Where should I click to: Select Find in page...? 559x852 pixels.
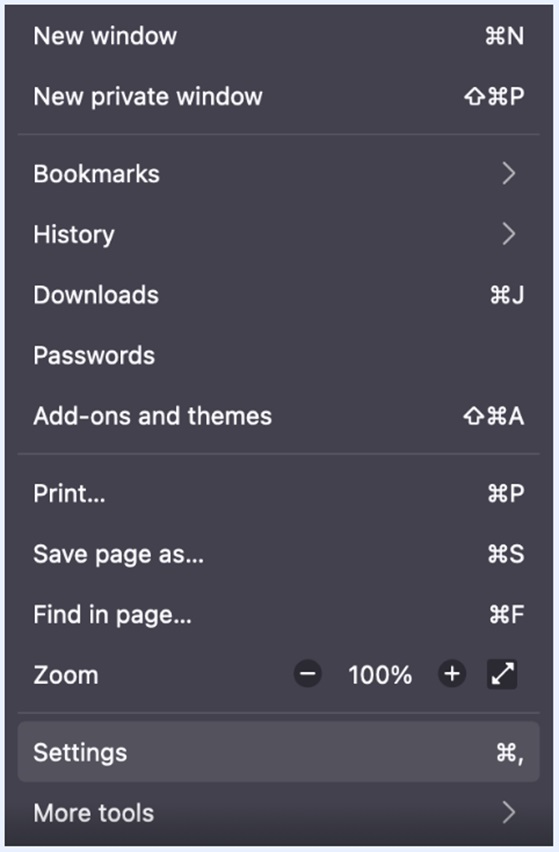tap(279, 615)
